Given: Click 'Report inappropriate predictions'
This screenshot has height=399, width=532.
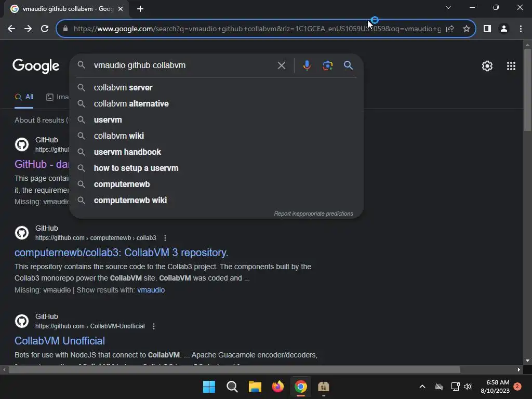Looking at the screenshot, I should tap(313, 214).
